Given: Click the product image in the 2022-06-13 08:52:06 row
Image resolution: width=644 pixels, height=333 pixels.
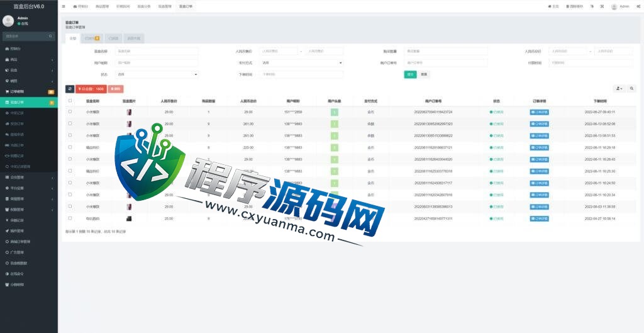Looking at the screenshot, I should [x=129, y=124].
